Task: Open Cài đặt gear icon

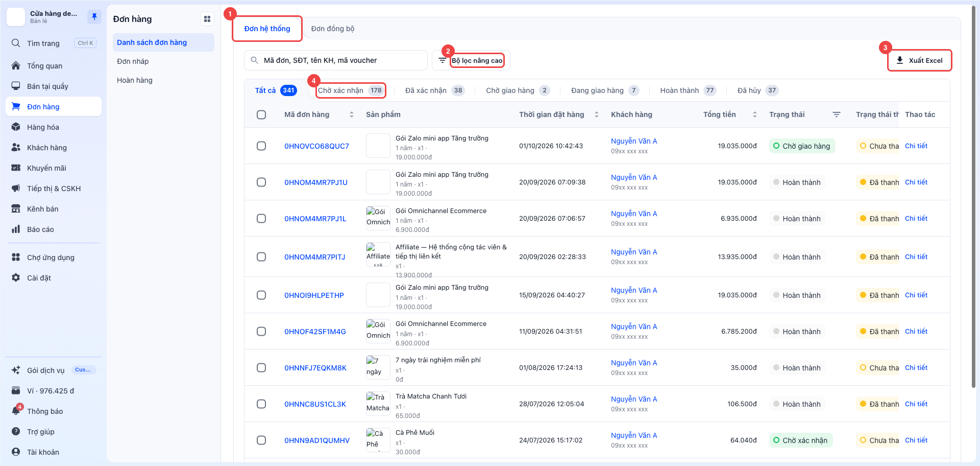Action: (x=16, y=278)
